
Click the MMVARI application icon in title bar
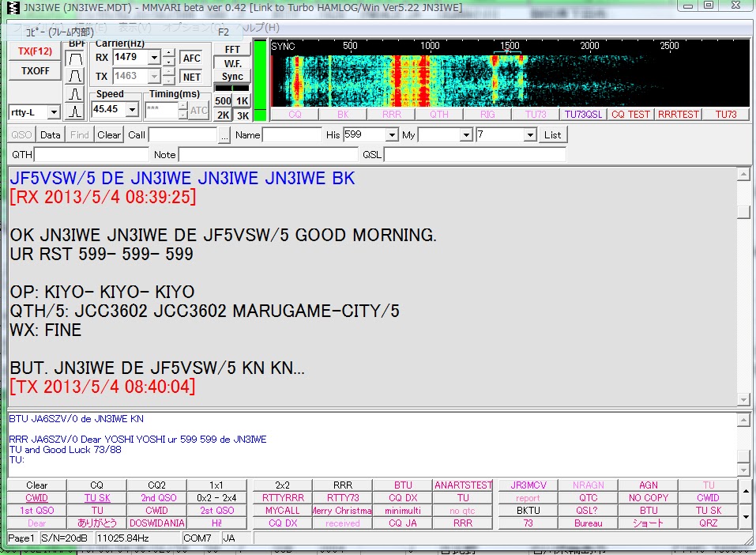(x=13, y=8)
